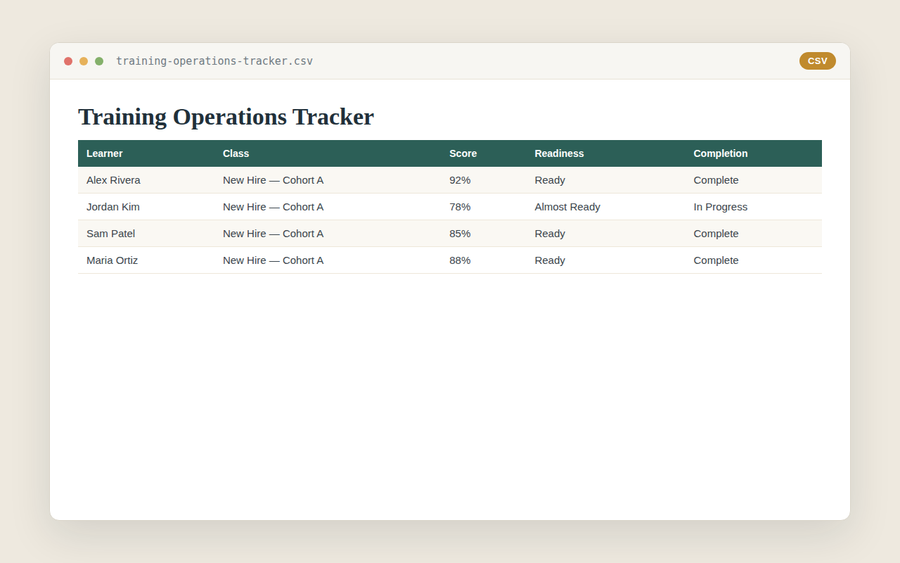Click Maria Ortiz's Class cell
Viewport: 900px width, 563px height.
327,260
